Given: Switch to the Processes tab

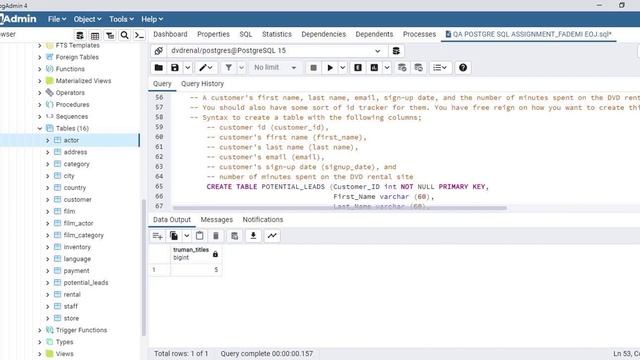Looking at the screenshot, I should click(419, 34).
